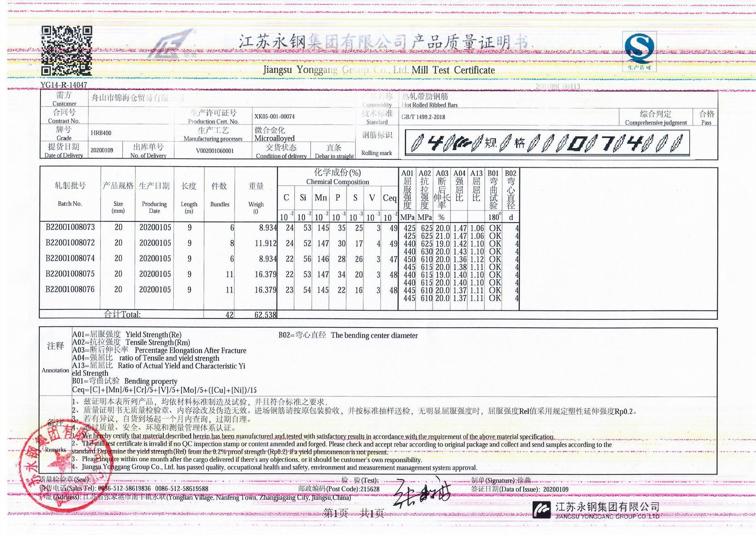The height and width of the screenshot is (535, 756).
Task: Select batch number B22001008072
Action: [70, 243]
